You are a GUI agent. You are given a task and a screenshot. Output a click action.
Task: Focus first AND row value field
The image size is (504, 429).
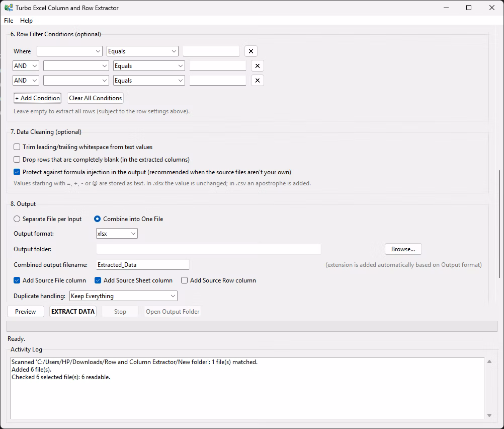pos(218,66)
